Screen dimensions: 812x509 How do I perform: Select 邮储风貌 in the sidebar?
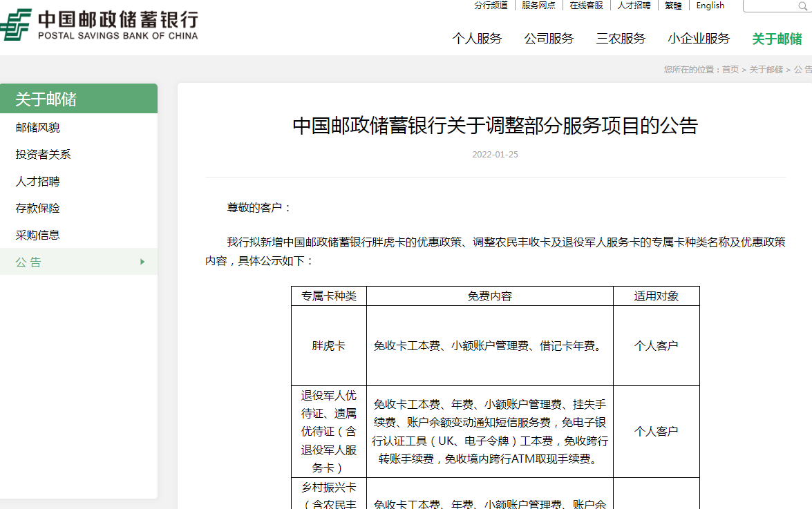[38, 127]
